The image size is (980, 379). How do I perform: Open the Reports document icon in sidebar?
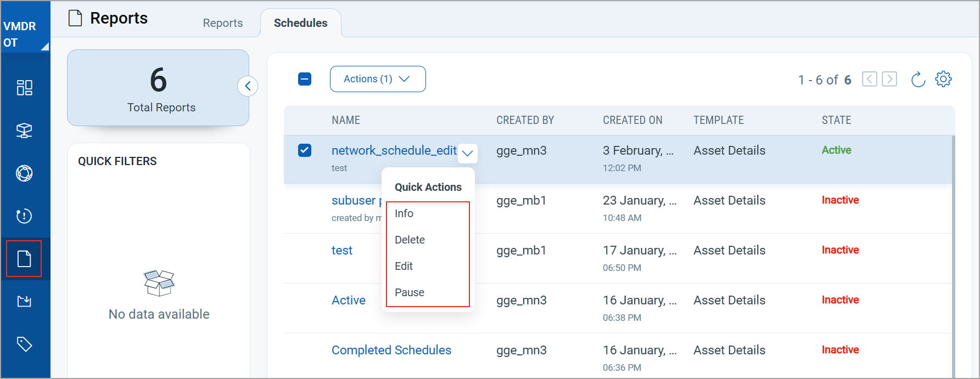(24, 259)
